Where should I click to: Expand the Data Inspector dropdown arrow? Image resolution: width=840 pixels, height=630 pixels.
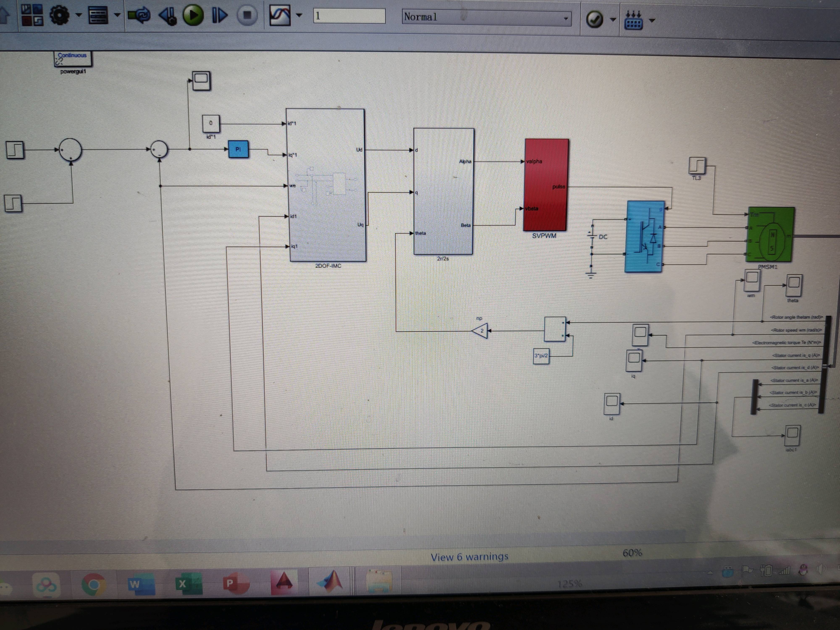pyautogui.click(x=299, y=16)
